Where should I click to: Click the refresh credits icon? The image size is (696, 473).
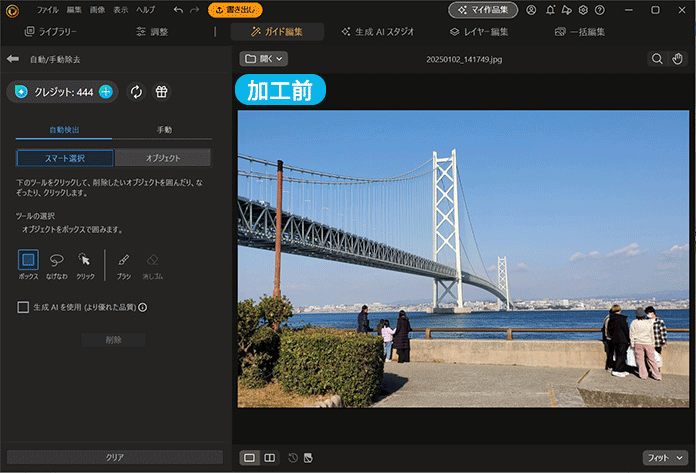pyautogui.click(x=136, y=92)
